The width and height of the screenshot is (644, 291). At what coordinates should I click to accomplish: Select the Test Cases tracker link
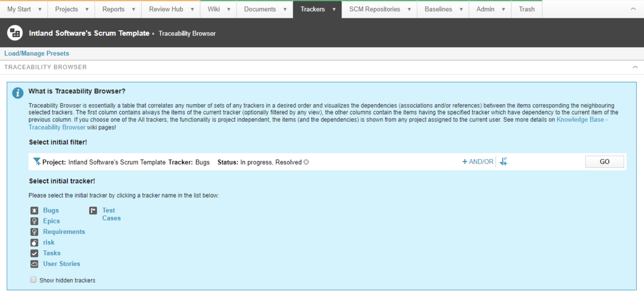pos(111,214)
